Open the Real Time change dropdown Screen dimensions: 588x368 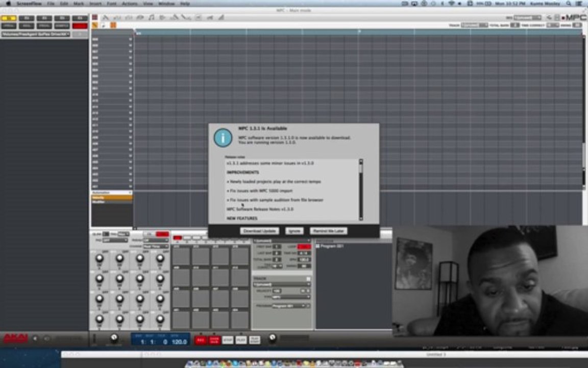[x=155, y=246]
